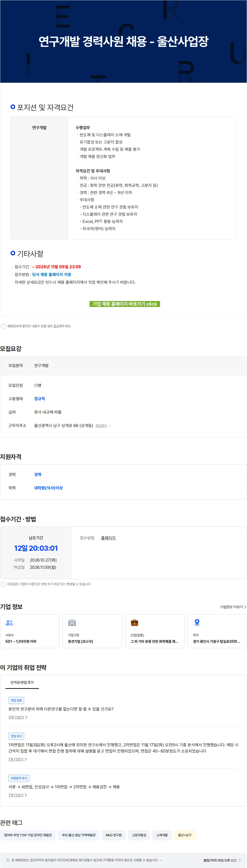
Task: Expand 1개 더보기 under 최종합격 후기
Action: click(x=17, y=795)
